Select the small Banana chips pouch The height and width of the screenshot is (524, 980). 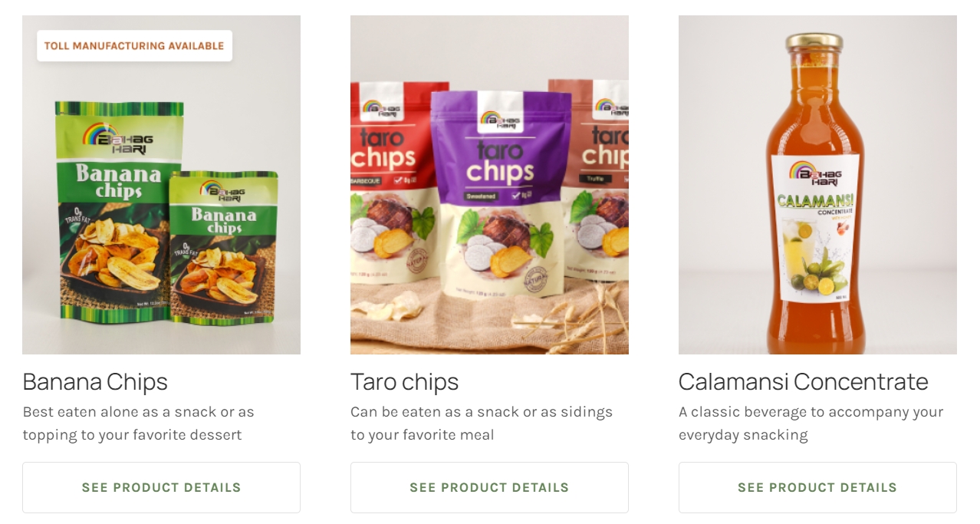coord(224,246)
